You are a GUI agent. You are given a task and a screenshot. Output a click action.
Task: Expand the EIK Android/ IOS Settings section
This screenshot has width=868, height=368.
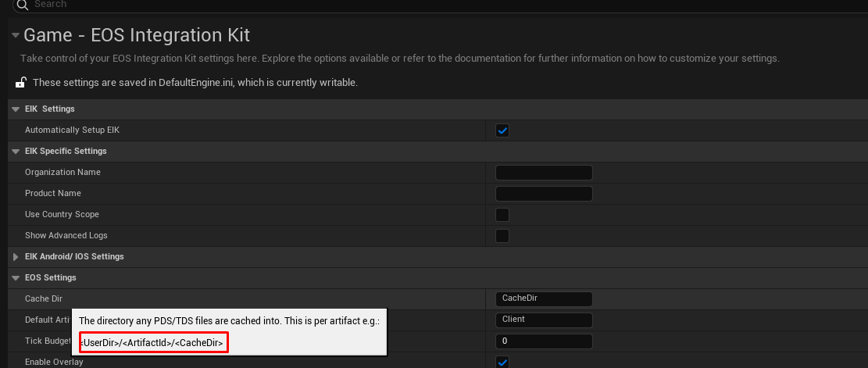point(16,256)
